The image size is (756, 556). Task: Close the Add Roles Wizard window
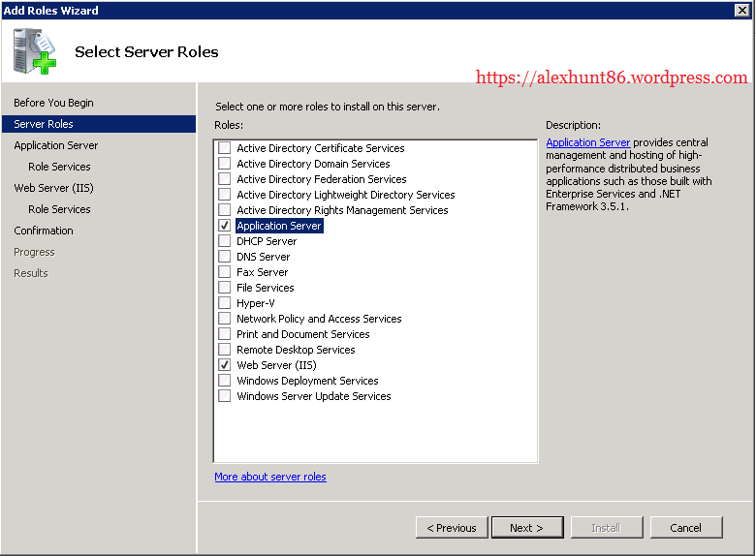point(741,10)
